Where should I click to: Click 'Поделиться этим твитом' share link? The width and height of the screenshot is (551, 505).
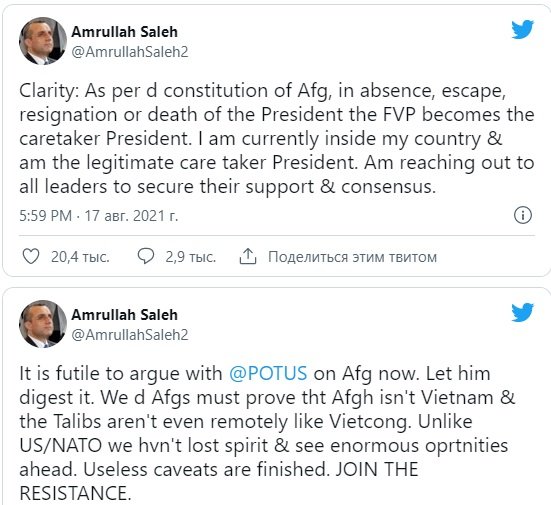(x=352, y=257)
